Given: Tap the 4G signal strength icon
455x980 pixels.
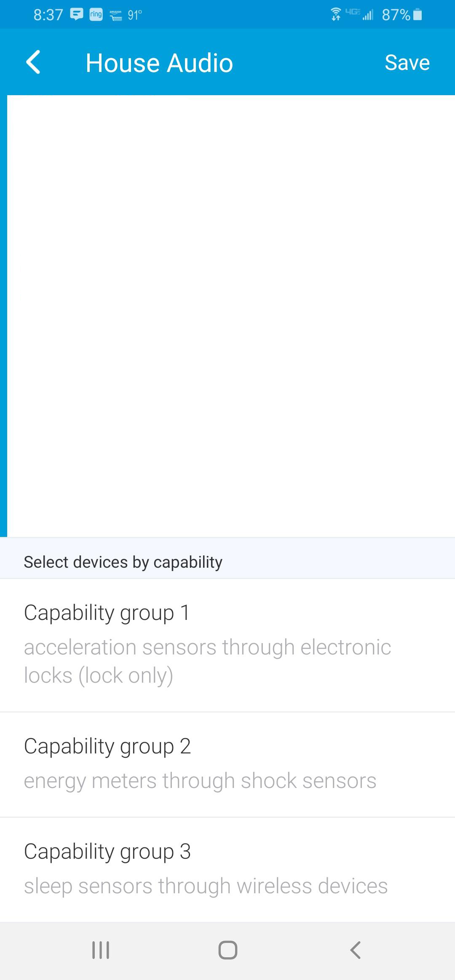Looking at the screenshot, I should [x=359, y=14].
